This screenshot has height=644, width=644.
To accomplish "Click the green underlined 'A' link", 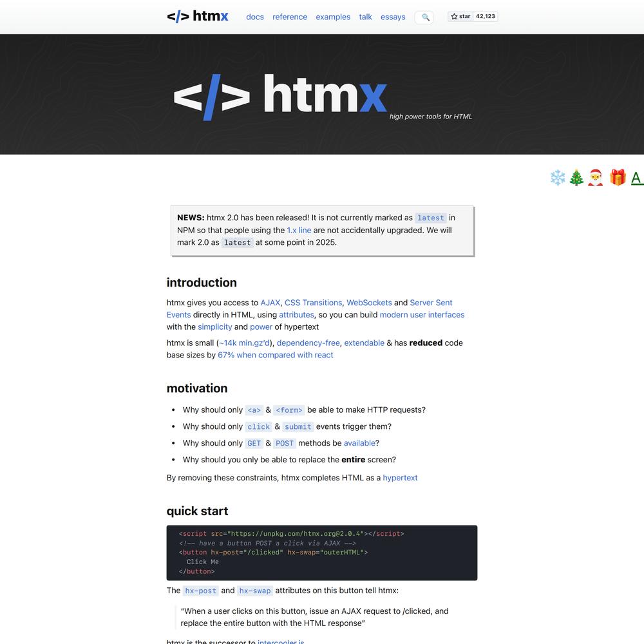I will tap(637, 178).
